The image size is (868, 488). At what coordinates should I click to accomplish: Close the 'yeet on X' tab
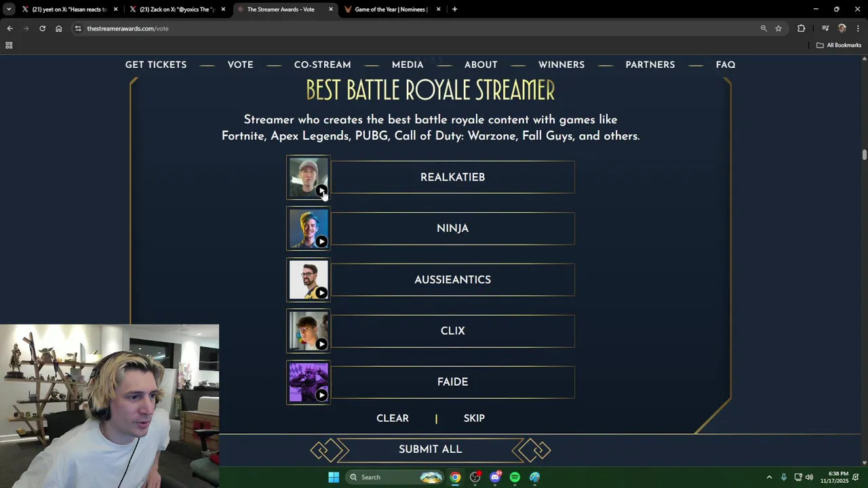tap(116, 9)
